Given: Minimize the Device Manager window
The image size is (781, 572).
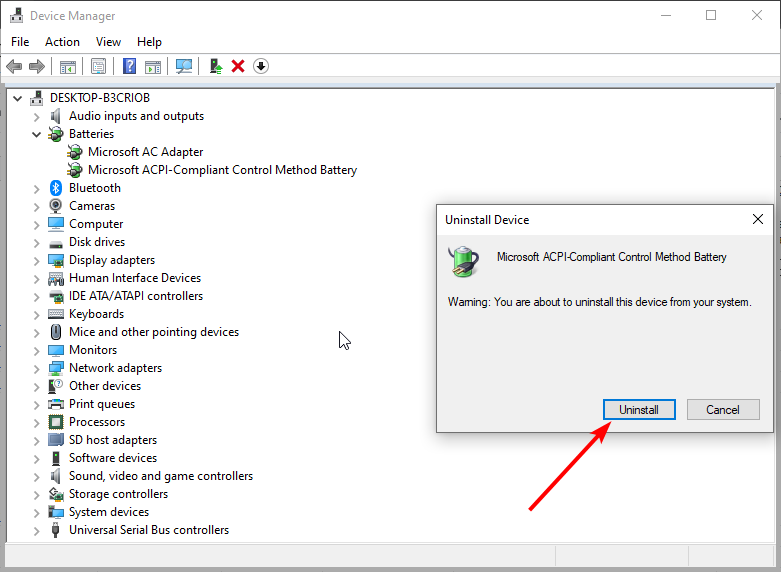Looking at the screenshot, I should point(666,15).
